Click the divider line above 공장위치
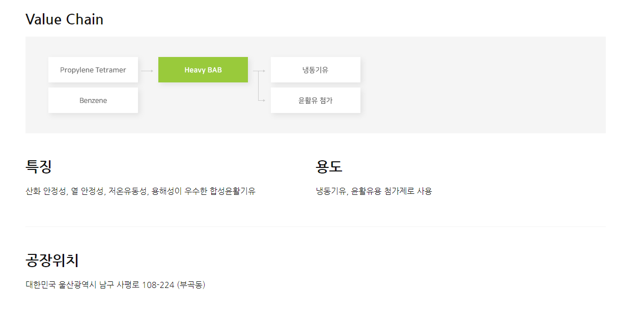 click(315, 226)
